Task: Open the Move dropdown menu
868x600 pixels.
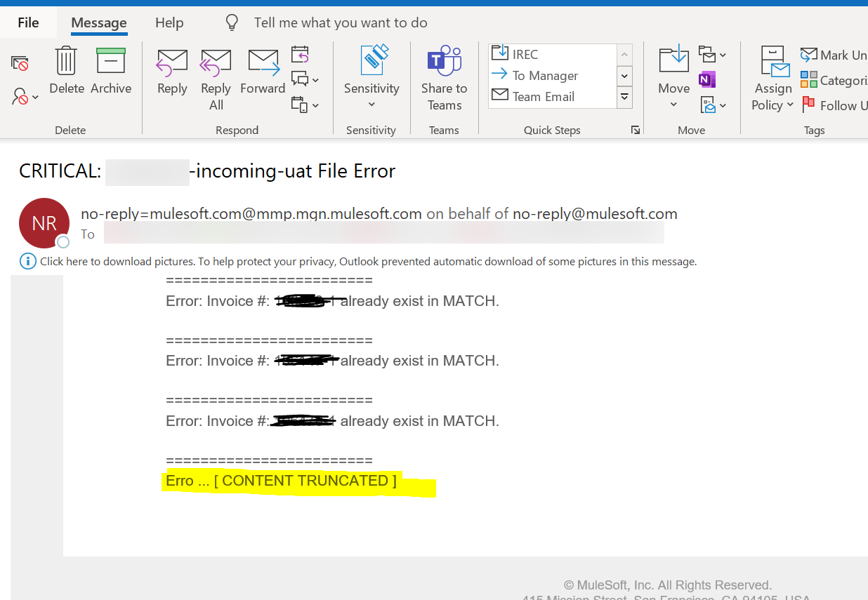Action: pos(673,77)
